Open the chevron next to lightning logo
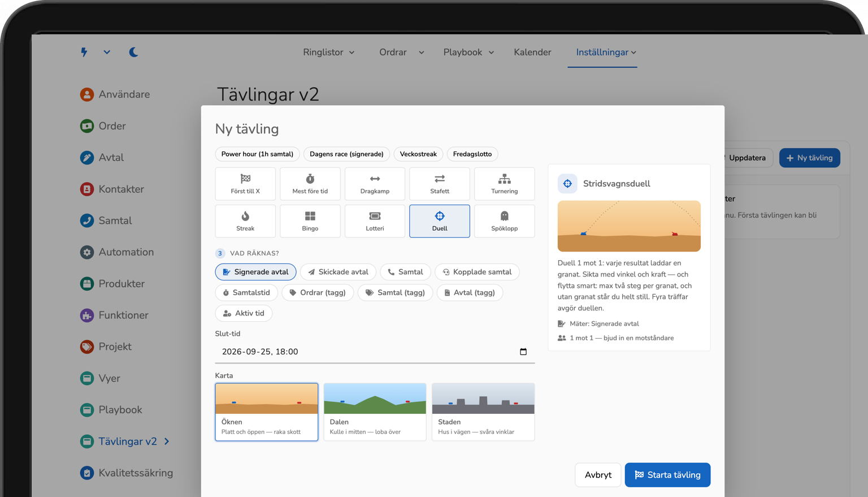 pyautogui.click(x=107, y=52)
